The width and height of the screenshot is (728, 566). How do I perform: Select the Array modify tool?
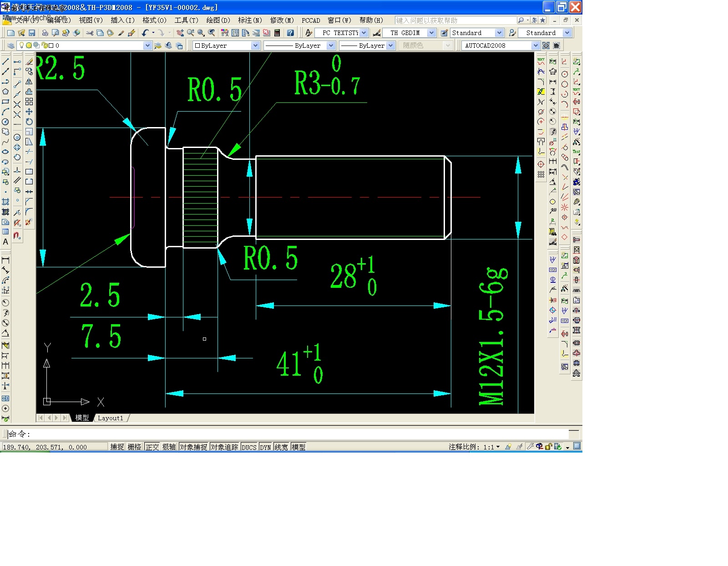[29, 102]
